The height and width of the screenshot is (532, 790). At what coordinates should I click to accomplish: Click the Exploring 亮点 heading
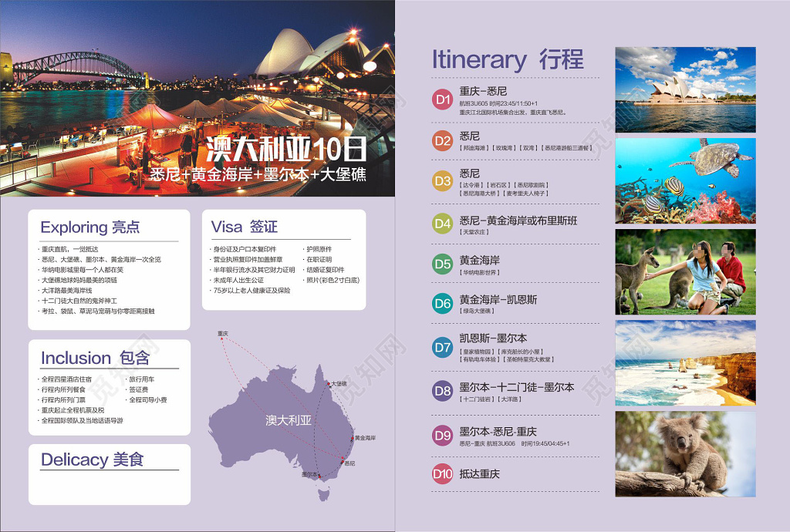click(x=90, y=227)
